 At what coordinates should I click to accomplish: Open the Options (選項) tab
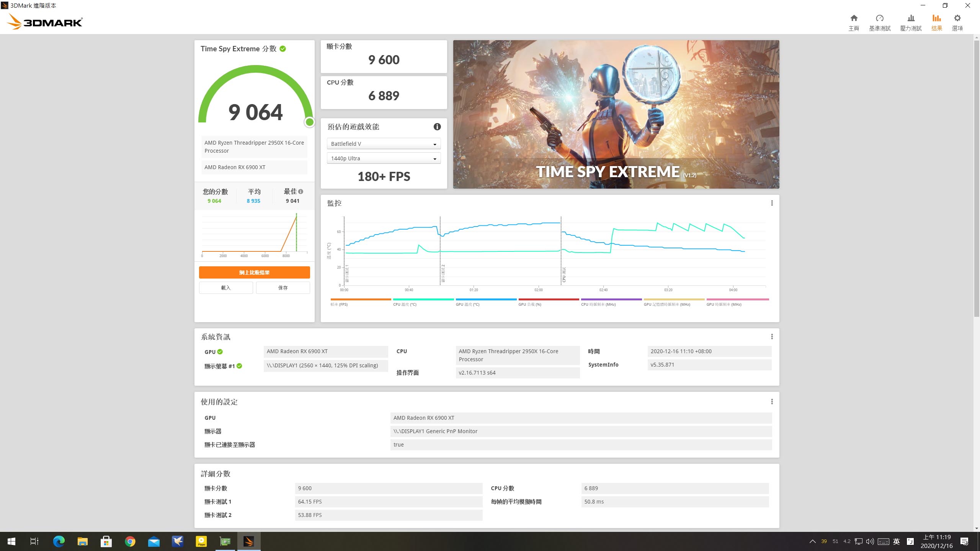click(957, 23)
